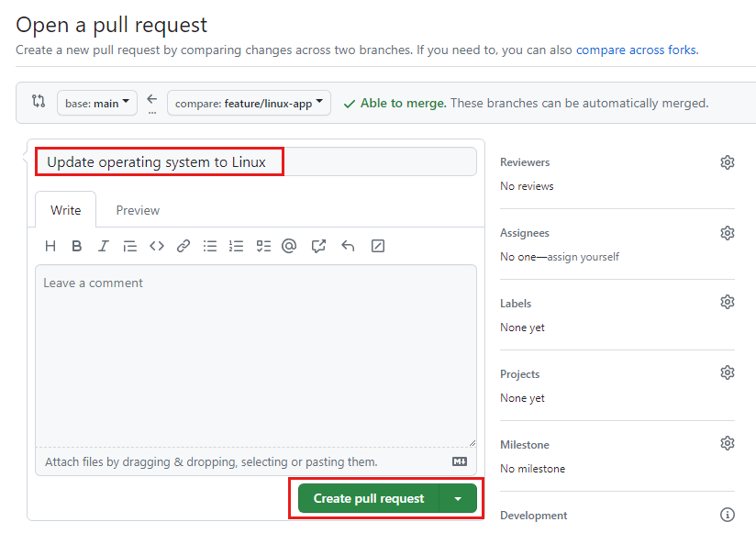This screenshot has width=756, height=533.
Task: Open the Assignees gear settings
Action: [727, 233]
